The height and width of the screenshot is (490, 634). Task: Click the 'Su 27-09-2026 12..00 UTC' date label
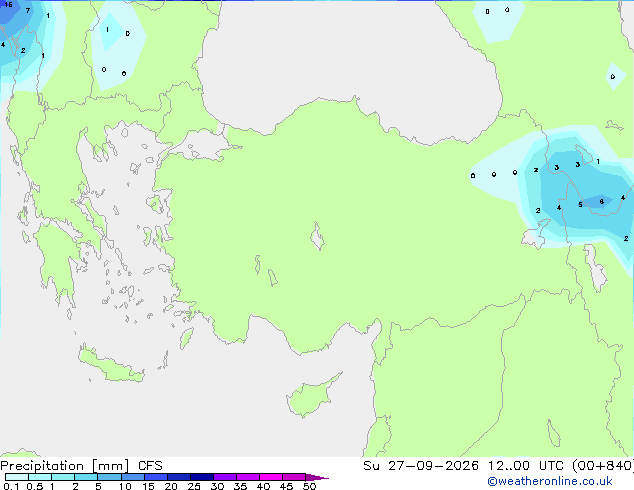pyautogui.click(x=463, y=466)
